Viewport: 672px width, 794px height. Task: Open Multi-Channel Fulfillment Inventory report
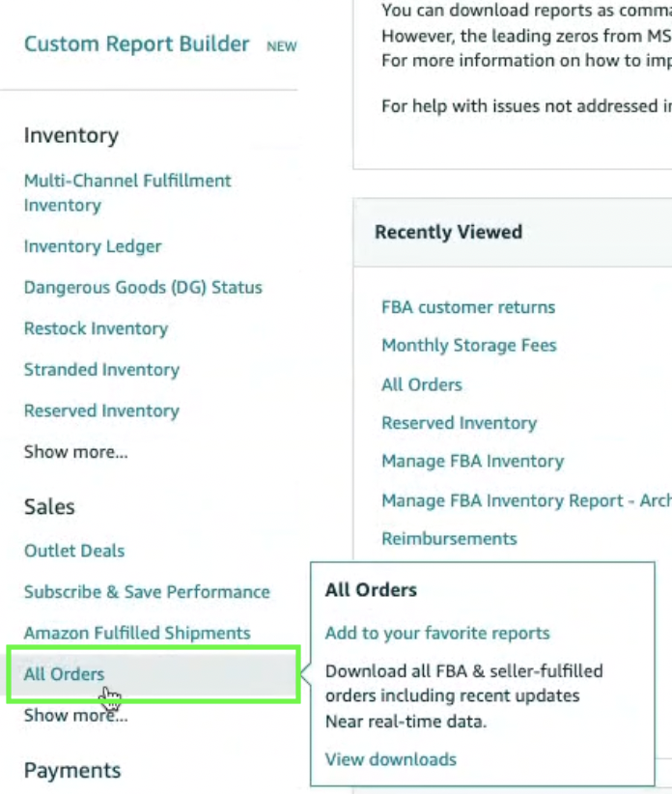tap(126, 192)
